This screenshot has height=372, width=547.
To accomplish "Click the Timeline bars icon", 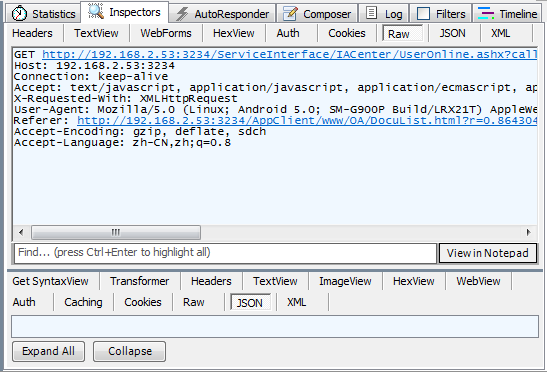I will tap(486, 13).
